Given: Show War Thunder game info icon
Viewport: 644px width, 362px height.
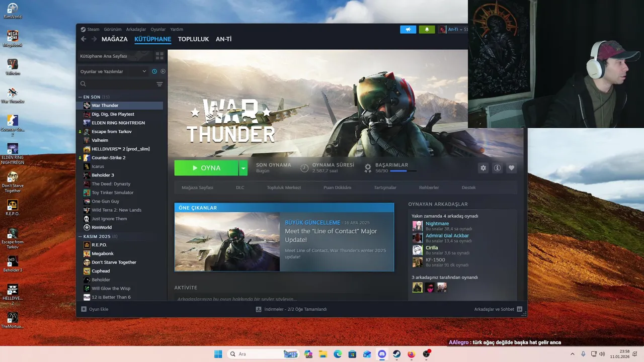Looking at the screenshot, I should [498, 168].
